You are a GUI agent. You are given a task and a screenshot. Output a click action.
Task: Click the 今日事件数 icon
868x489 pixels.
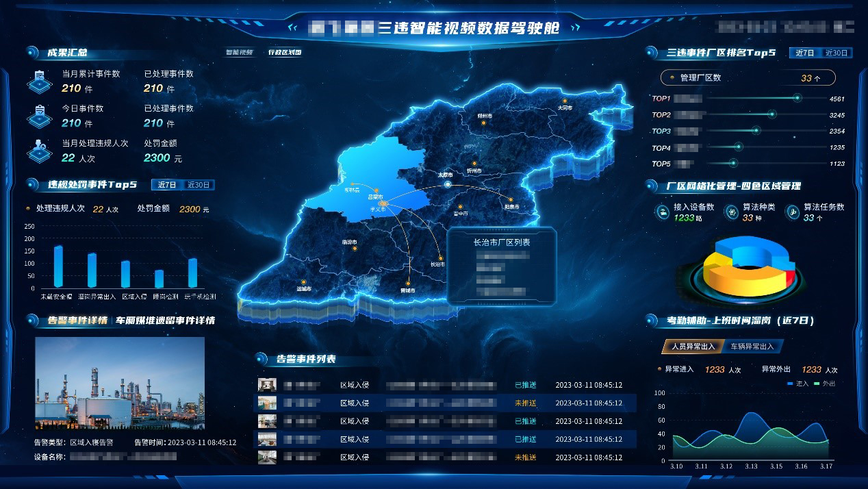pyautogui.click(x=40, y=116)
